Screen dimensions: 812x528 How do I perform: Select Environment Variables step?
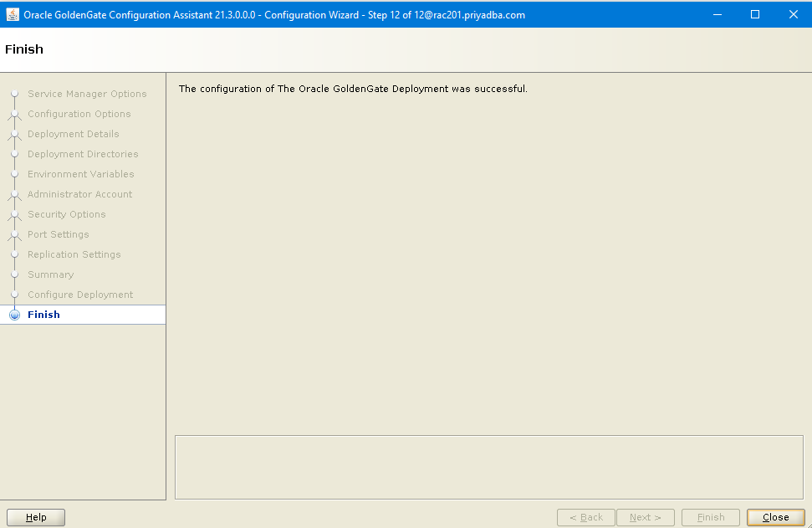coord(81,174)
